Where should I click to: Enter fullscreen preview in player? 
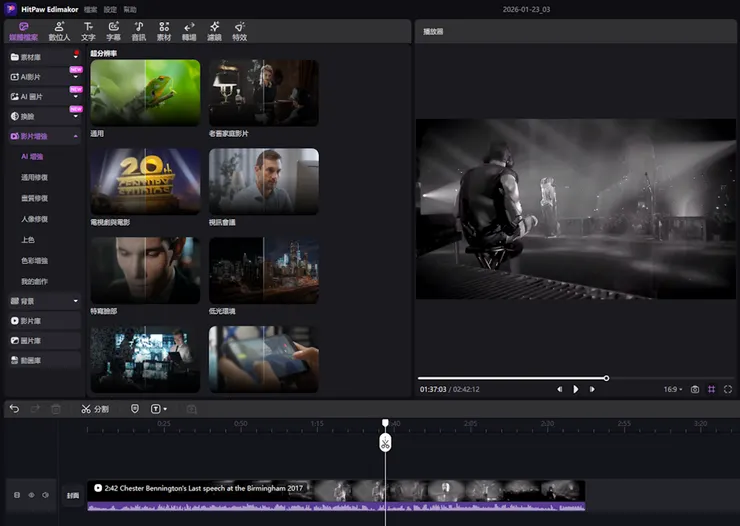pos(728,389)
